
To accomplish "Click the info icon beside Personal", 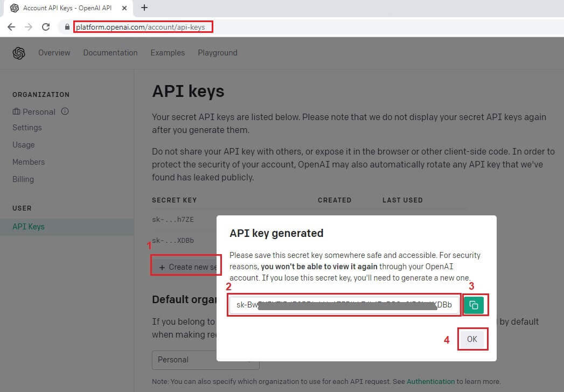I will point(65,111).
